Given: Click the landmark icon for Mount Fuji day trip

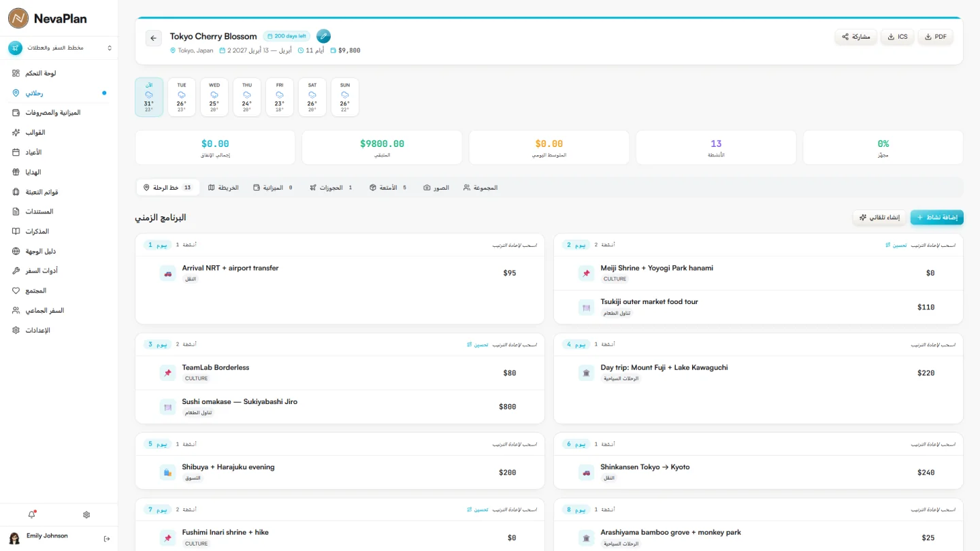Looking at the screenshot, I should click(586, 373).
